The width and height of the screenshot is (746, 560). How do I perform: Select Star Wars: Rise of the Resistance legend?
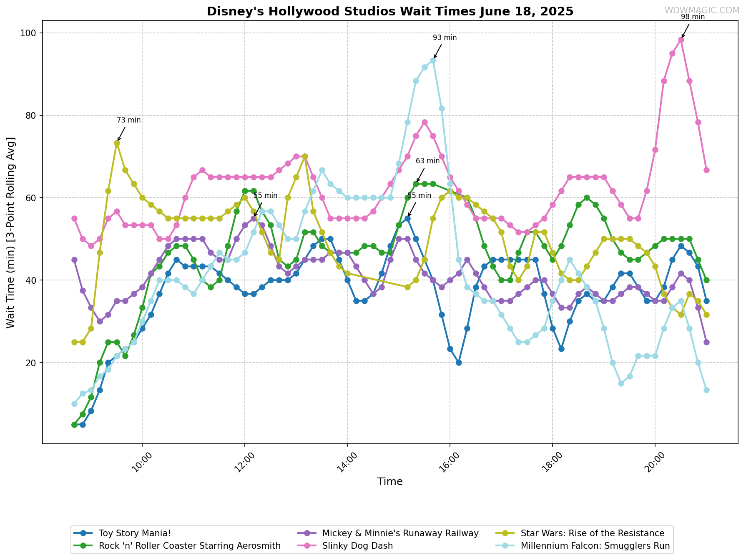tap(580, 533)
